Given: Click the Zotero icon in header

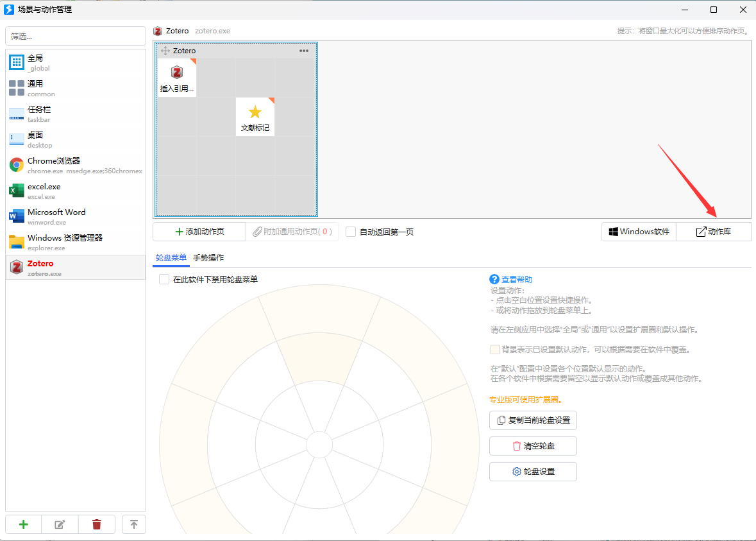Looking at the screenshot, I should point(158,31).
